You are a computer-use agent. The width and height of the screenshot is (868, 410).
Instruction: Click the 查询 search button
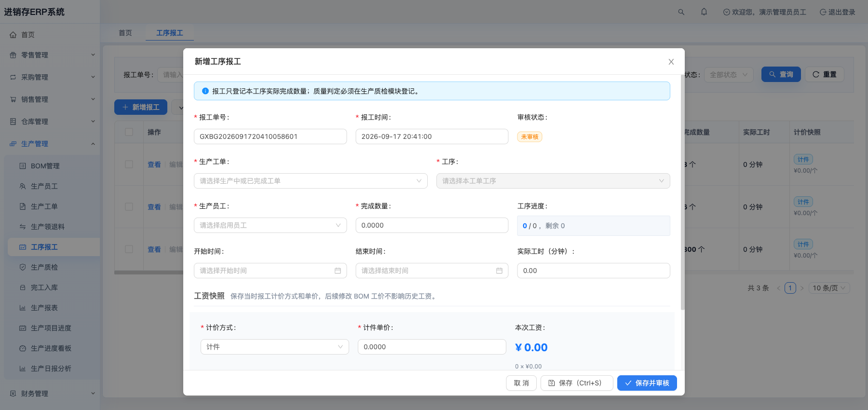point(781,74)
